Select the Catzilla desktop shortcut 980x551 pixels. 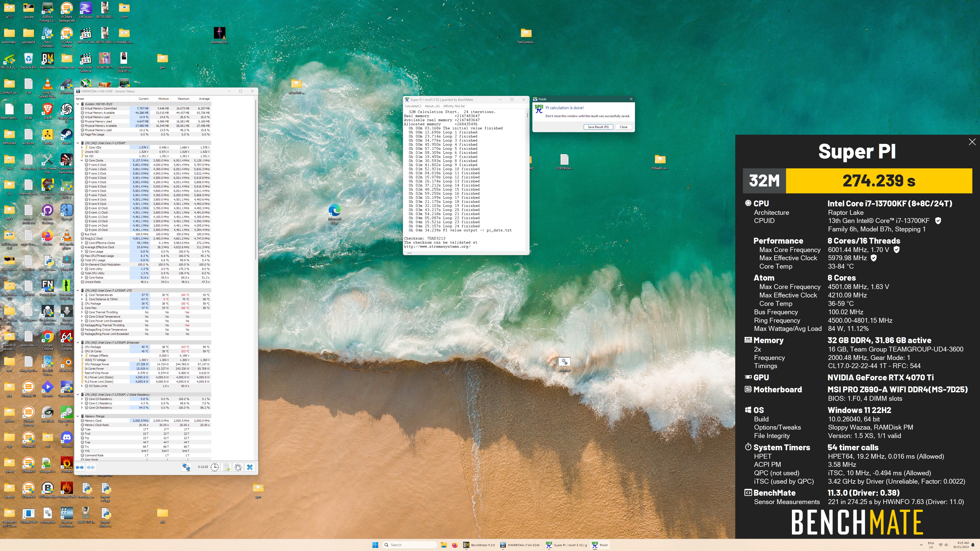47,136
